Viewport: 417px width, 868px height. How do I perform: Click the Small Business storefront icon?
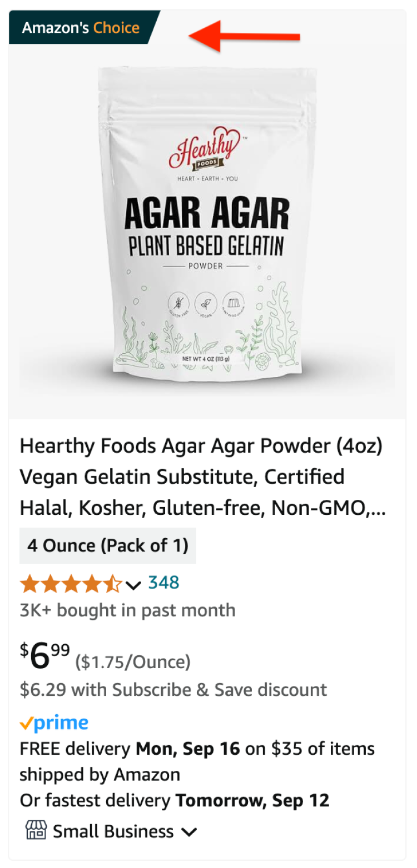[36, 831]
